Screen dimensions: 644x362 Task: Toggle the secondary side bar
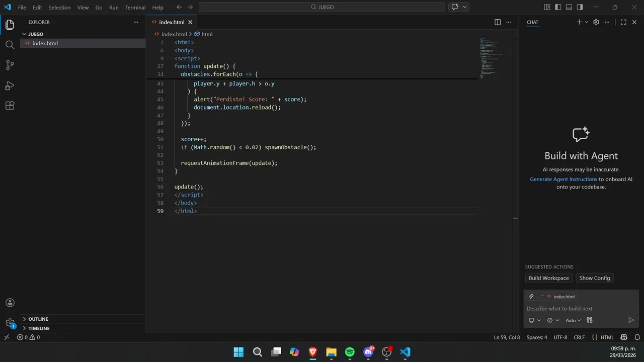pyautogui.click(x=580, y=7)
